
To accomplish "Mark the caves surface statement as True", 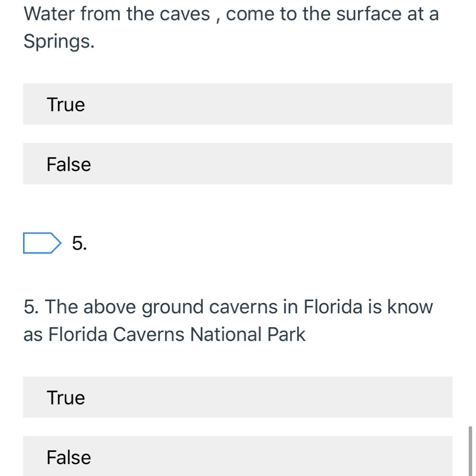I will 237,104.
